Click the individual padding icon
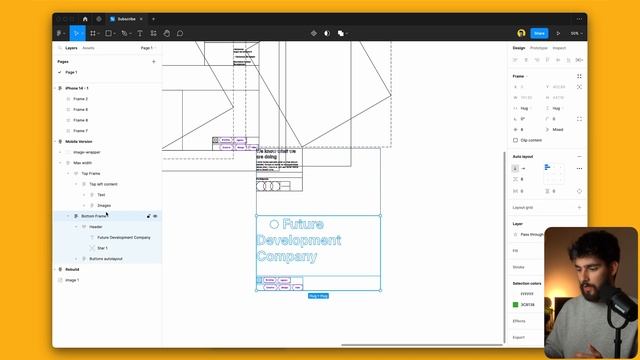Image resolution: width=640 pixels, height=360 pixels. (x=579, y=191)
